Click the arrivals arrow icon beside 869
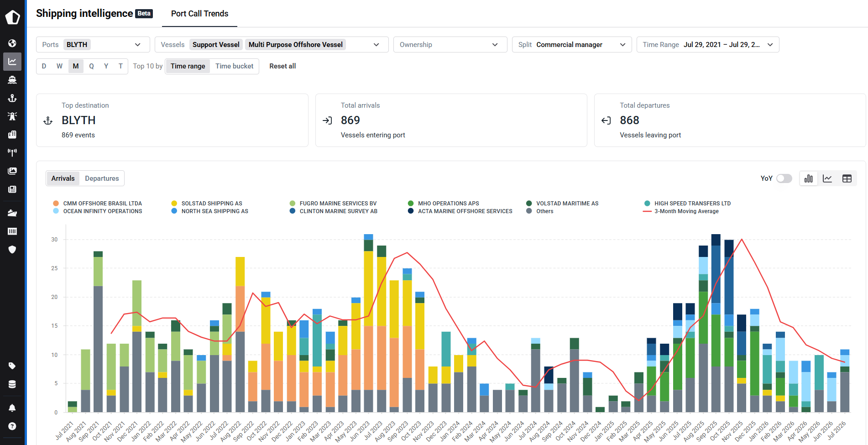This screenshot has height=445, width=868. 327,120
